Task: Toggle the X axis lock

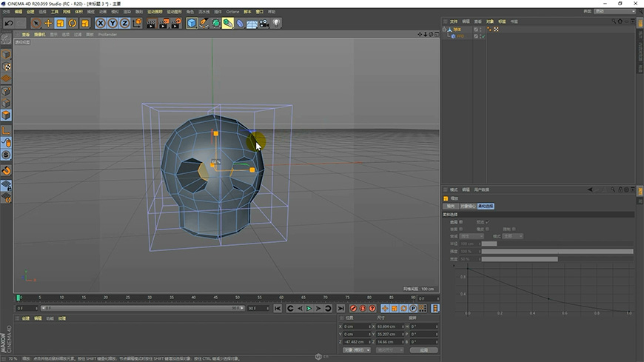Action: coord(100,24)
